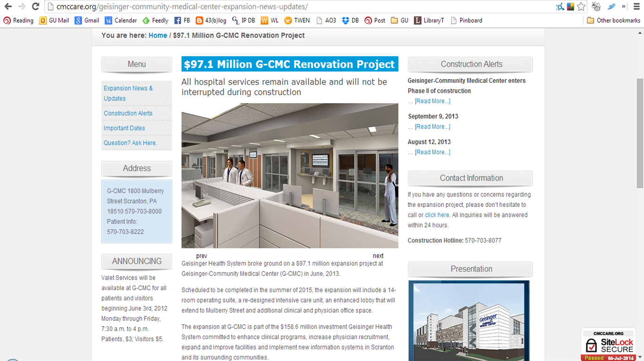
Task: Click Read More under September 9, 2013
Action: point(432,127)
